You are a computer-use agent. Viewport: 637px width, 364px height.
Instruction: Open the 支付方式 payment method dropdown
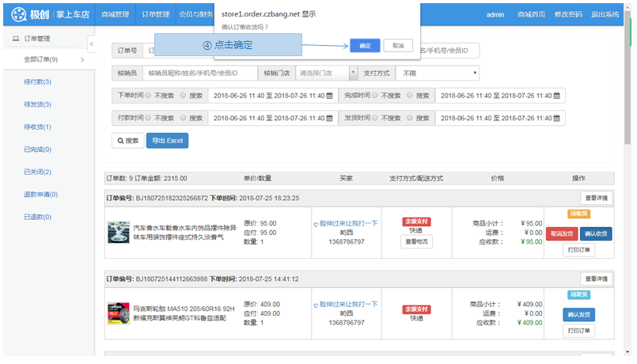coord(439,73)
